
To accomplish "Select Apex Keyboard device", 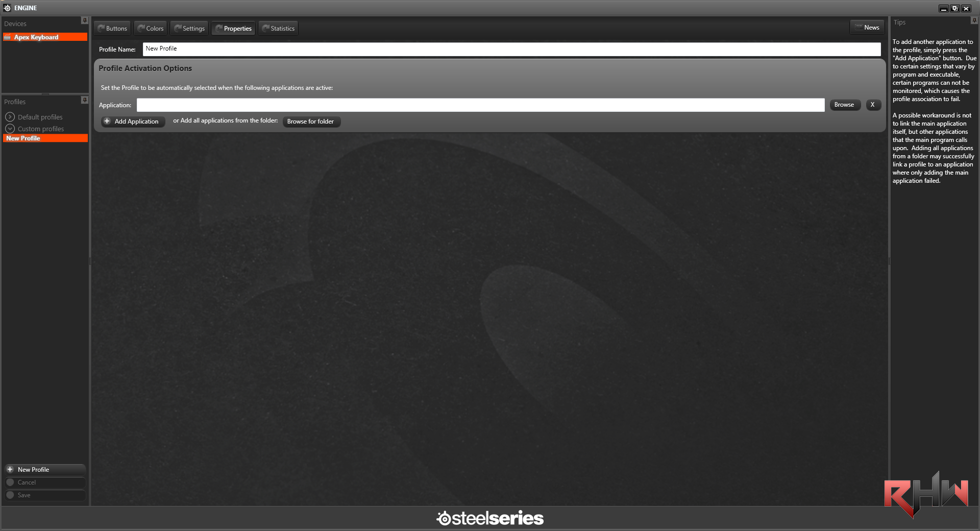I will pyautogui.click(x=45, y=37).
